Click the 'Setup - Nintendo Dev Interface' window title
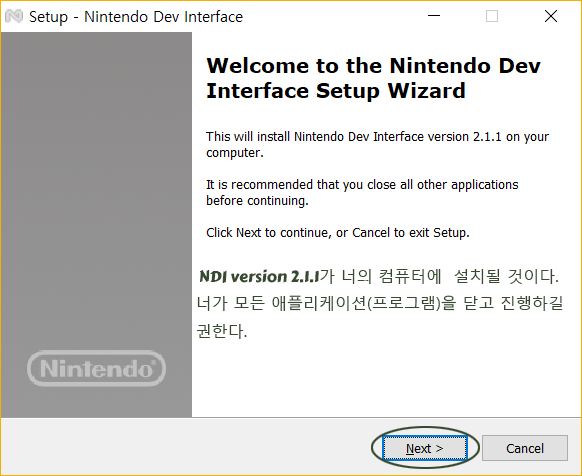This screenshot has width=582, height=476. click(x=136, y=17)
